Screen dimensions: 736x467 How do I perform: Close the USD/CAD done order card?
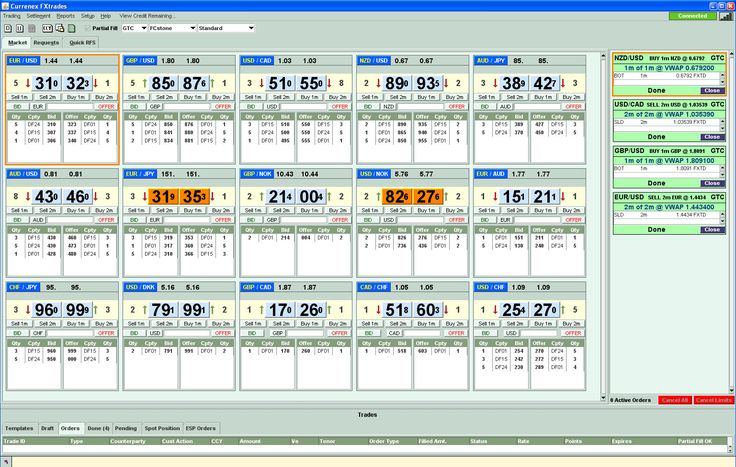712,137
